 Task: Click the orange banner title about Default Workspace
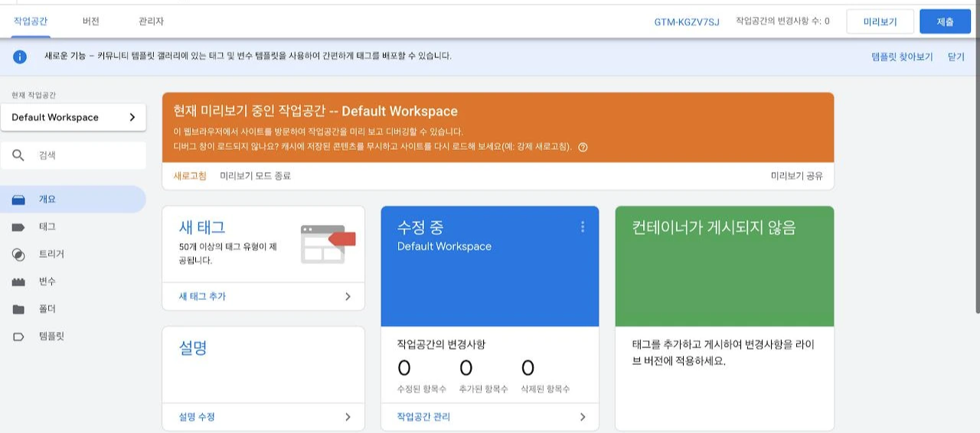[x=315, y=111]
